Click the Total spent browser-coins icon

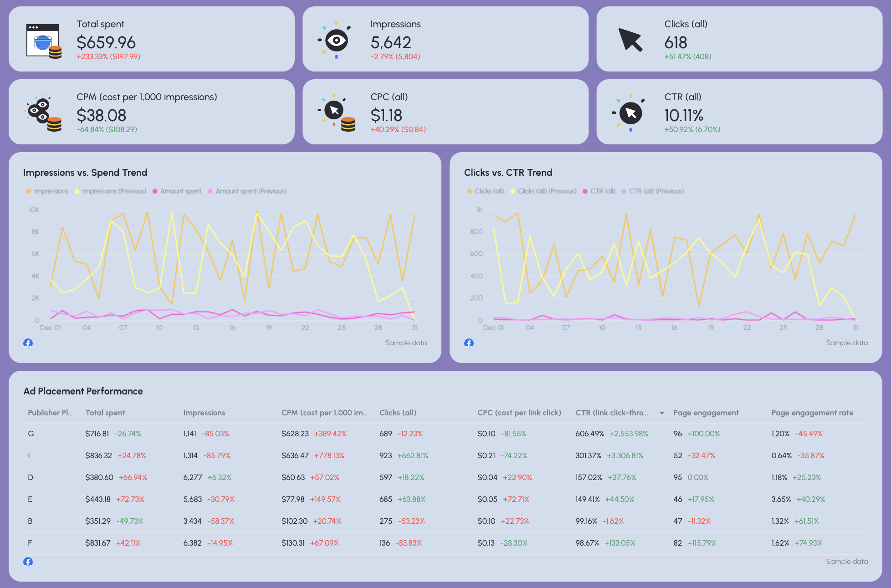tap(43, 40)
